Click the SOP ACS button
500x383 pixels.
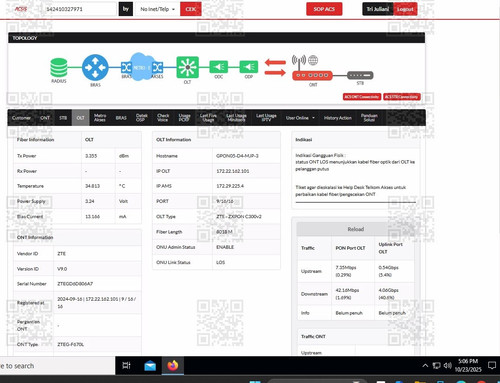click(324, 9)
